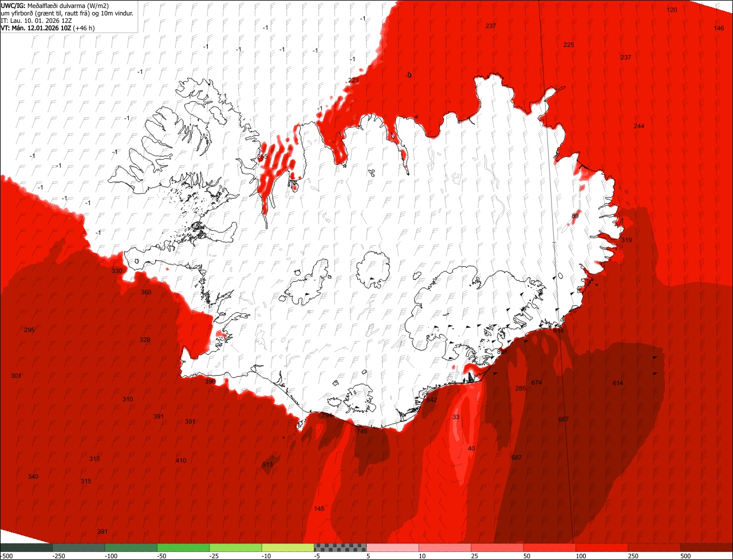Viewport: 733px width, 560px height.
Task: Click the legend label '-50'
Action: coord(163,556)
